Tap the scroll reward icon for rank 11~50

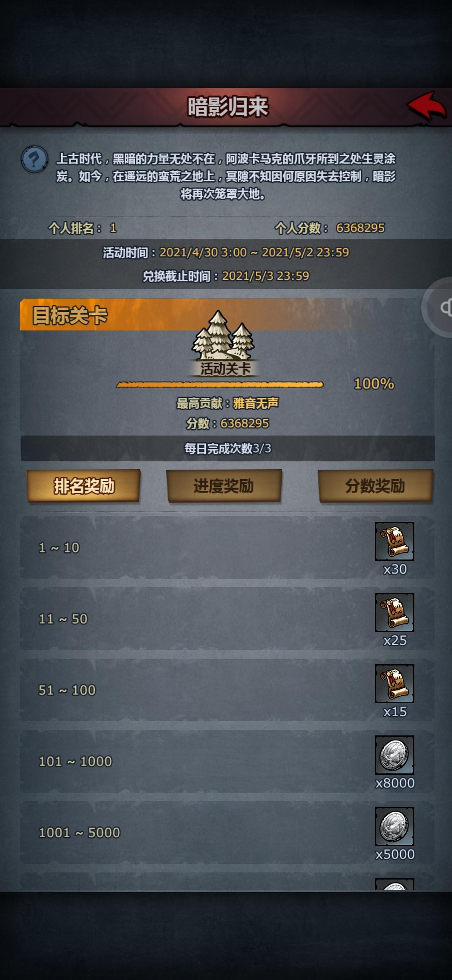click(x=394, y=612)
